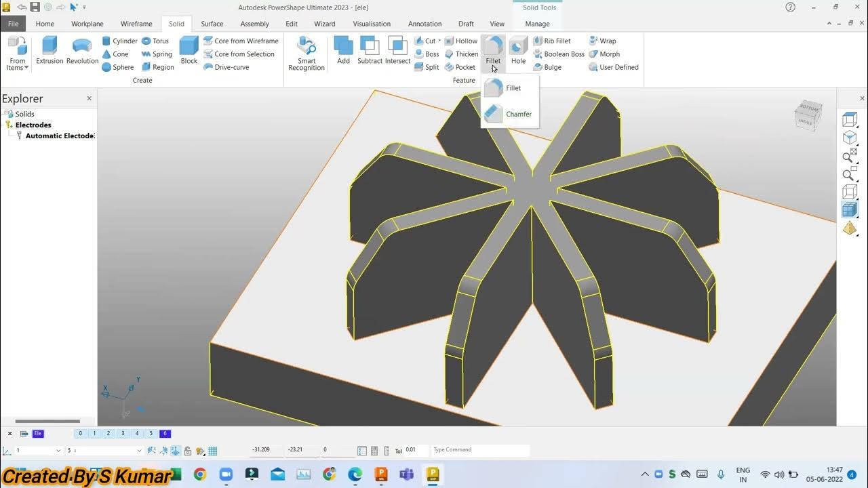Viewport: 868px width, 488px height.
Task: Choose the Pocket feature
Action: [x=460, y=67]
